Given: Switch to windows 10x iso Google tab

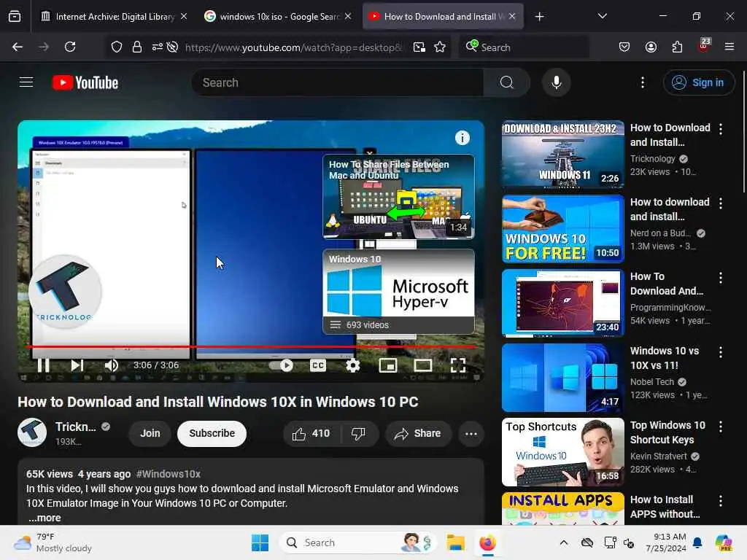Looking at the screenshot, I should [x=278, y=17].
